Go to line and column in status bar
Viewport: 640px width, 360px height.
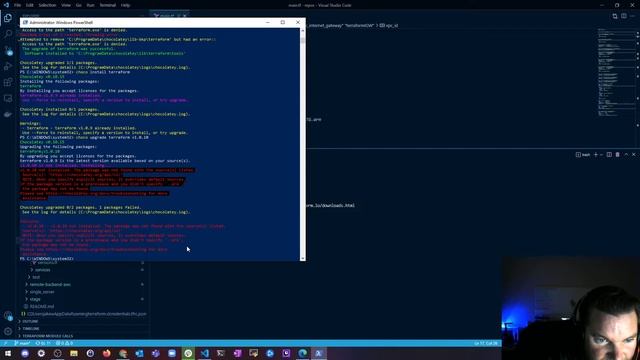486,343
